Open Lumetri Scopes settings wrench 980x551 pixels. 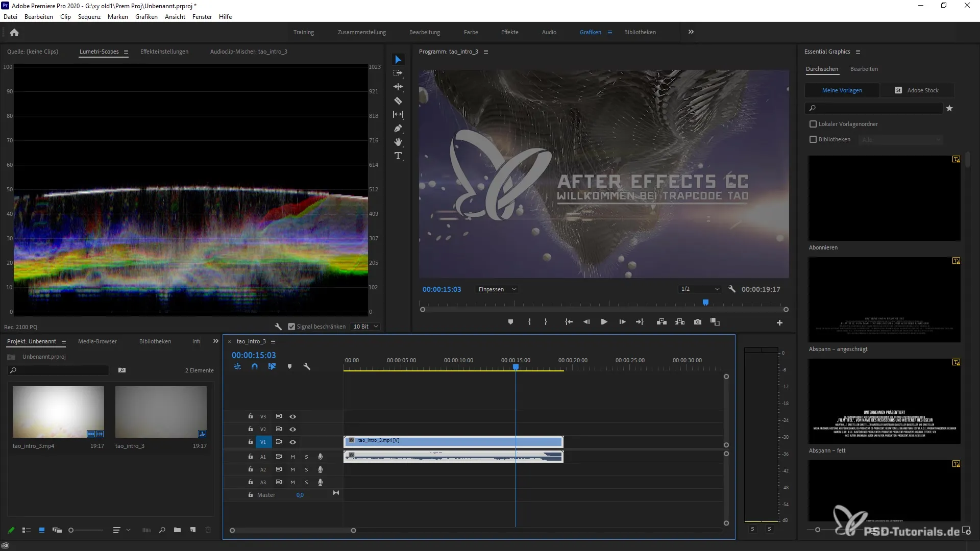pyautogui.click(x=278, y=327)
